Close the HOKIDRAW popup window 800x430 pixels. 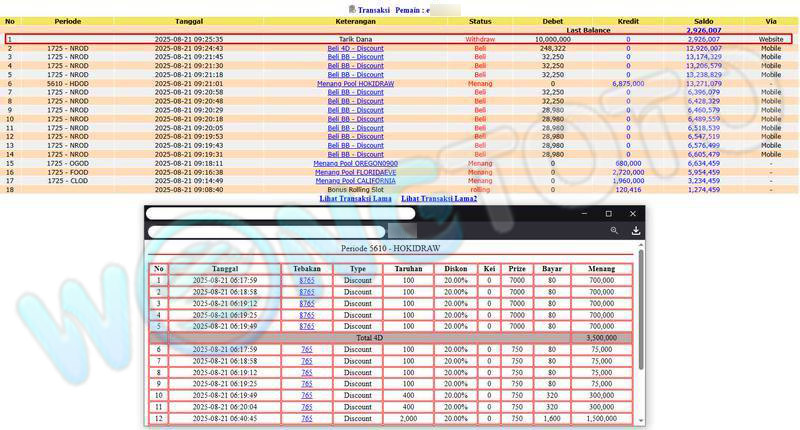pyautogui.click(x=632, y=213)
